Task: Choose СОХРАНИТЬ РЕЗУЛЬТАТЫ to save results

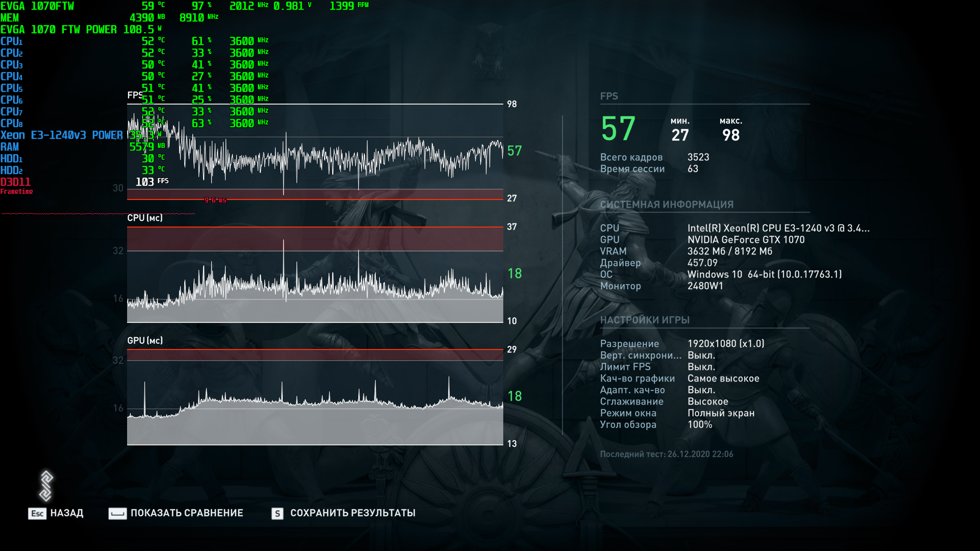Action: tap(353, 513)
